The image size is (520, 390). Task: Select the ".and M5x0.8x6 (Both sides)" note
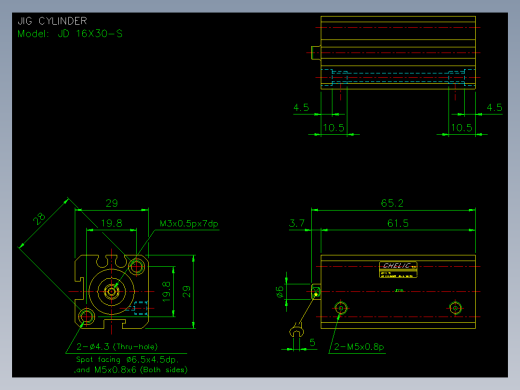[x=130, y=370]
